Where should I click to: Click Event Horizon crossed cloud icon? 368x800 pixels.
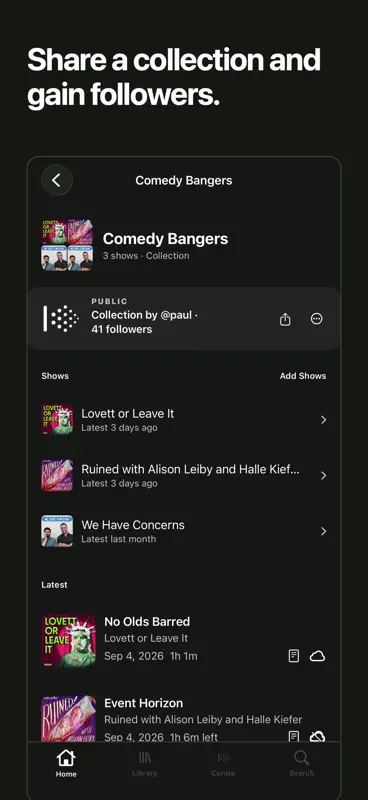coord(317,737)
